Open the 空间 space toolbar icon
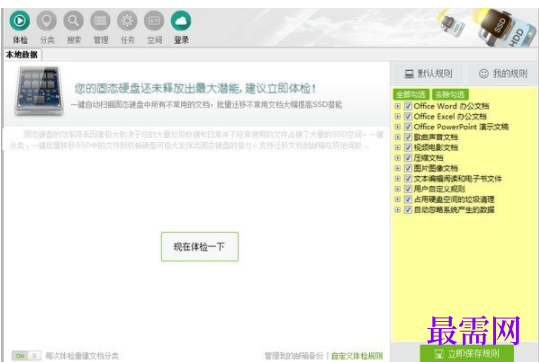This screenshot has height=362, width=539. pyautogui.click(x=154, y=21)
